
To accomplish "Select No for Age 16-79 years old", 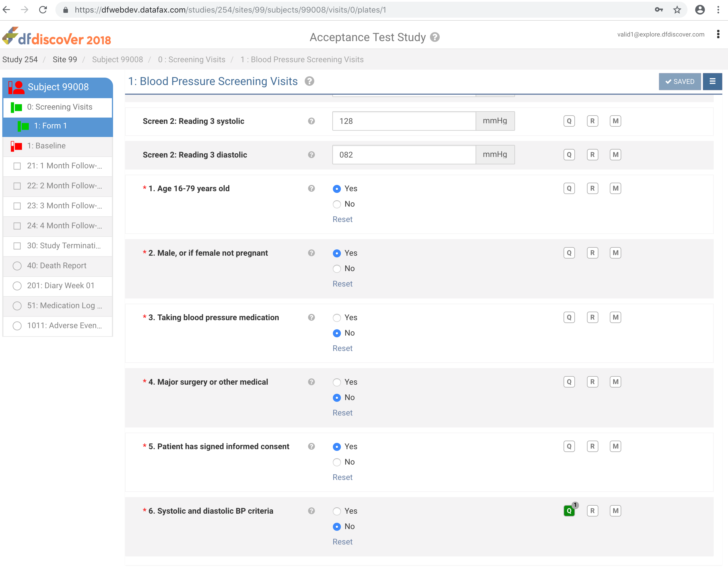I will [x=337, y=204].
